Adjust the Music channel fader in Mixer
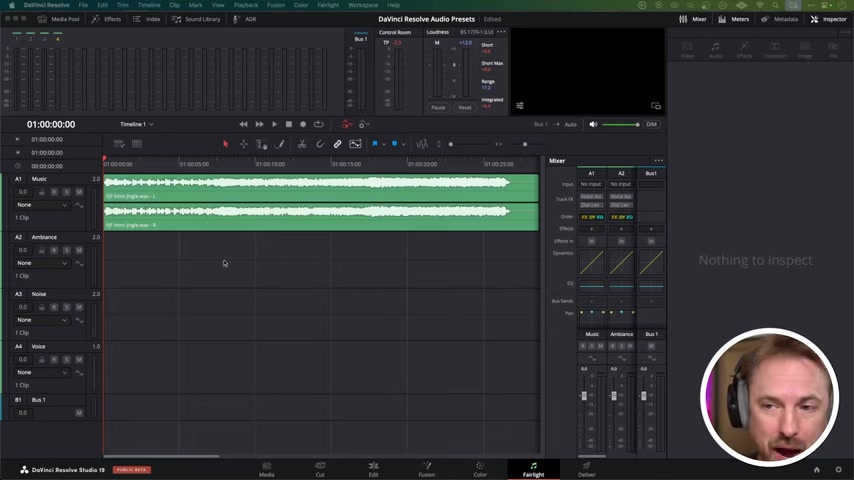This screenshot has width=854, height=480. click(584, 396)
